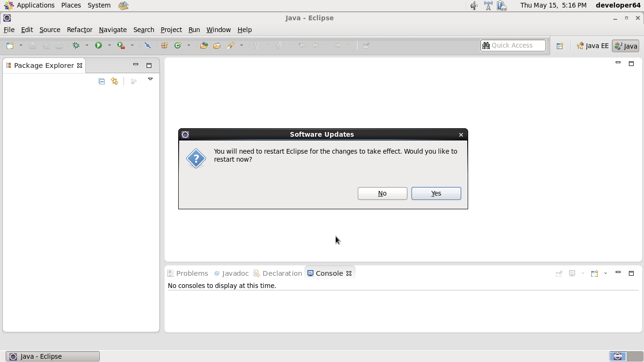Expand the Run configurations dropdown arrow

[109, 46]
